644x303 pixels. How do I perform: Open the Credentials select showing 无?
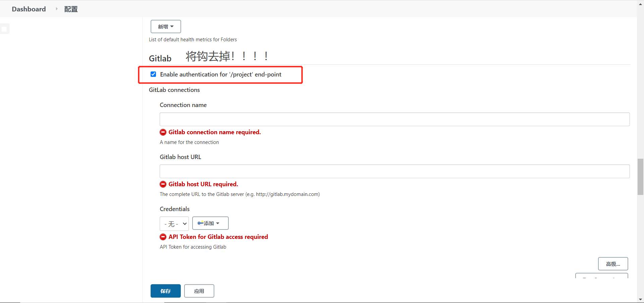(x=174, y=223)
